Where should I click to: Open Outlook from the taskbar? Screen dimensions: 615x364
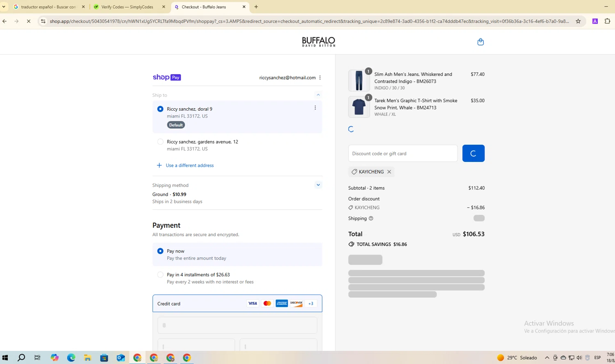(x=121, y=358)
